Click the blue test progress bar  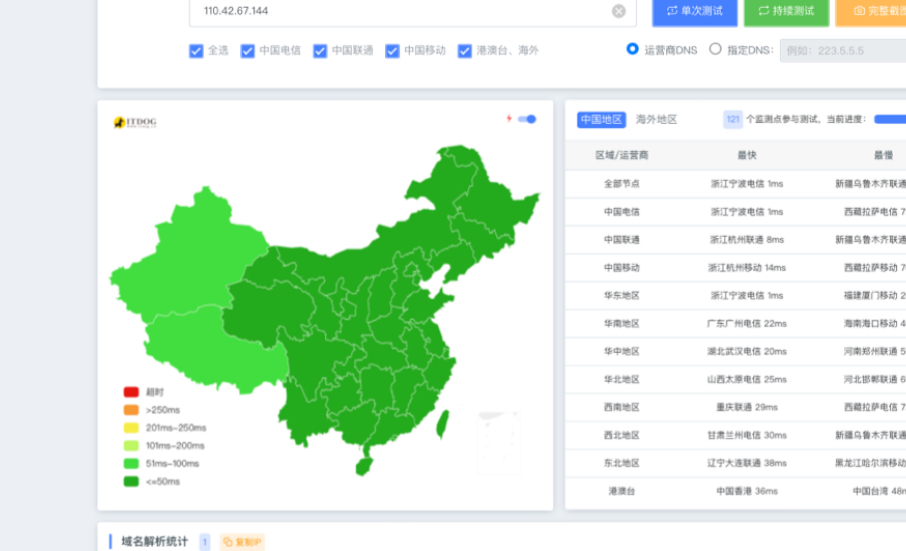point(890,120)
